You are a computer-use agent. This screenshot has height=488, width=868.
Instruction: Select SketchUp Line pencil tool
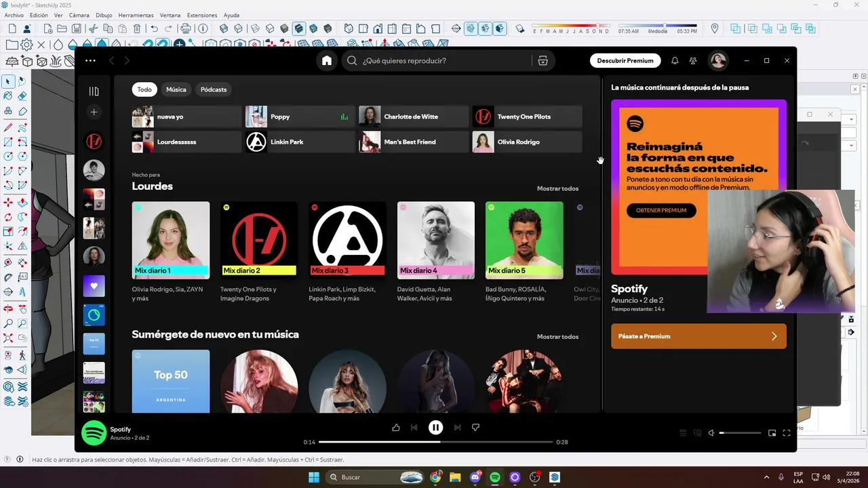(x=8, y=127)
